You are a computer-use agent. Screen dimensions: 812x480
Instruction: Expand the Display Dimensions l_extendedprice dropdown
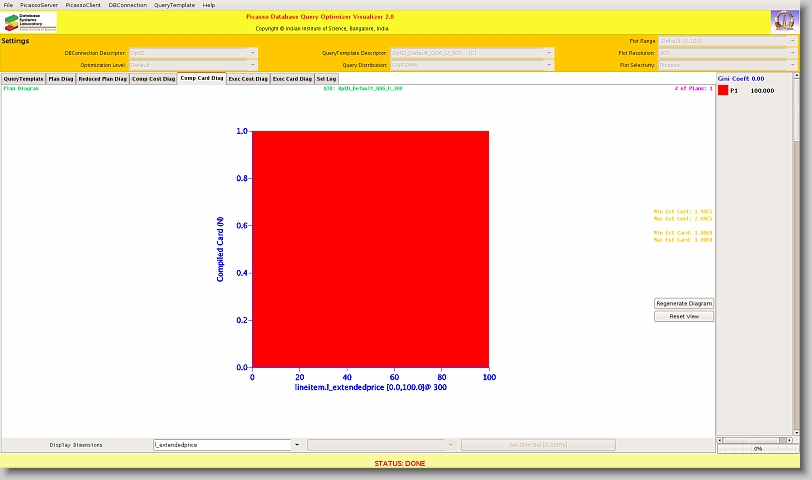(296, 444)
